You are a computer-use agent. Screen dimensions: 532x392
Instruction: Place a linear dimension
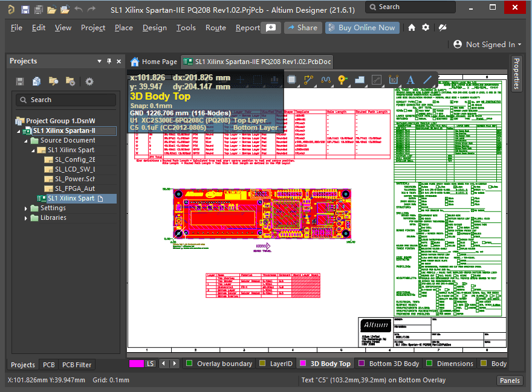click(x=393, y=80)
